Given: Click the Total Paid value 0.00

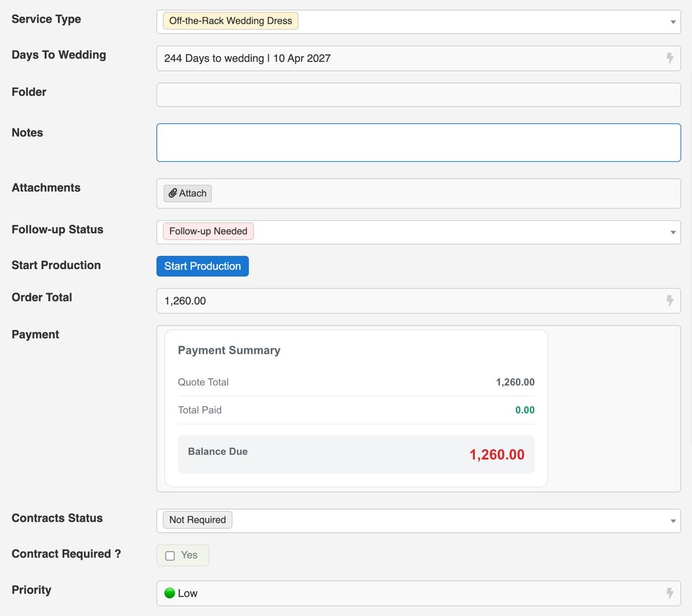Looking at the screenshot, I should tap(525, 410).
